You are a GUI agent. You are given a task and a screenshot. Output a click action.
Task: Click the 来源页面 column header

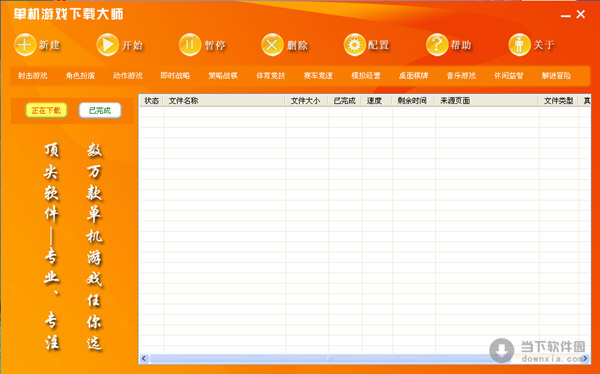487,101
